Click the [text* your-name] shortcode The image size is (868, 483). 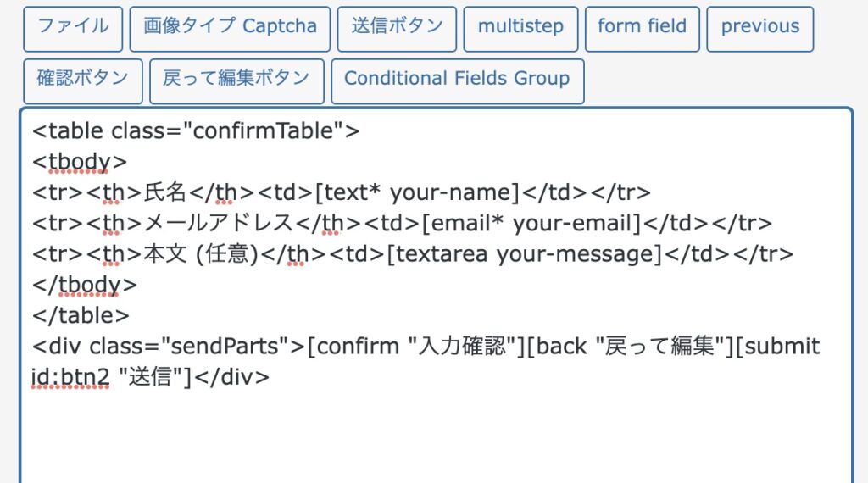pos(417,192)
